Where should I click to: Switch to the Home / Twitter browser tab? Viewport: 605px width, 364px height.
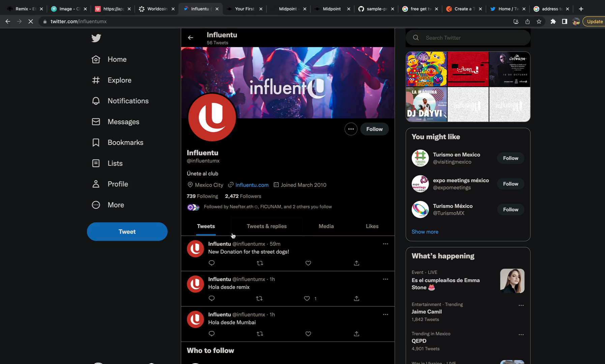pyautogui.click(x=507, y=9)
